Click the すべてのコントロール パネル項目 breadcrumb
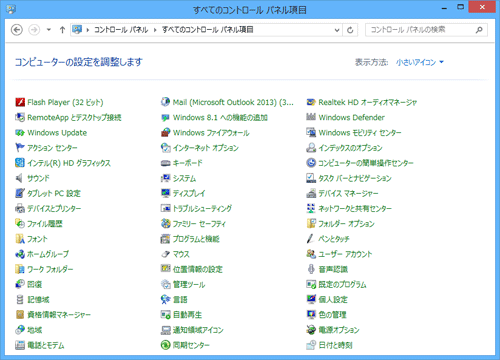The image size is (500, 360). (207, 30)
